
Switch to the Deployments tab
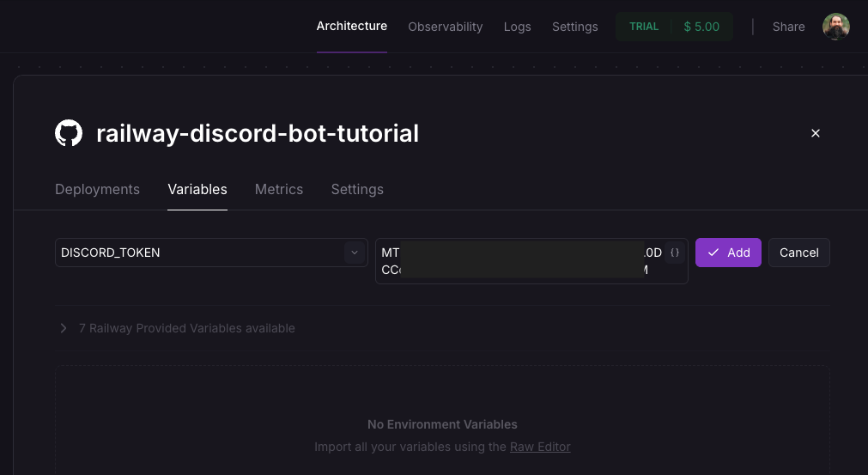click(97, 189)
